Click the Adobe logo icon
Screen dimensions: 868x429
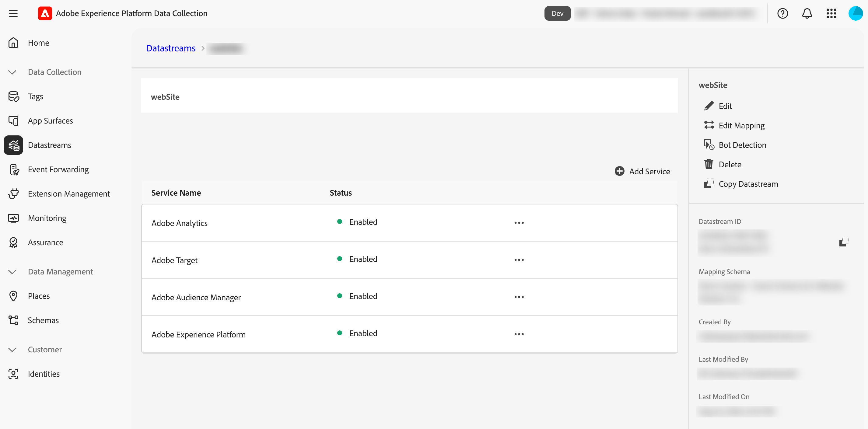pos(45,13)
